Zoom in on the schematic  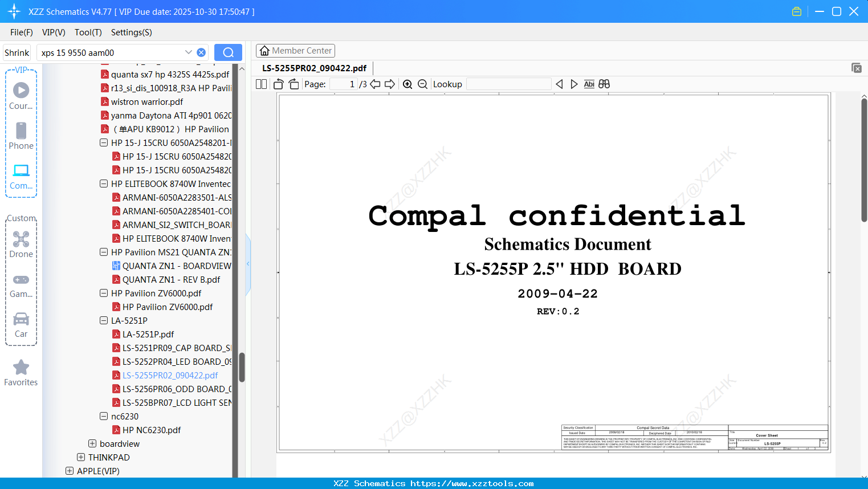click(407, 84)
